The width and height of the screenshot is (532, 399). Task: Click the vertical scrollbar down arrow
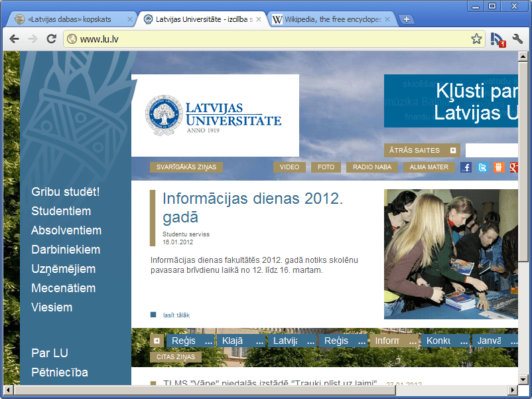click(x=523, y=380)
